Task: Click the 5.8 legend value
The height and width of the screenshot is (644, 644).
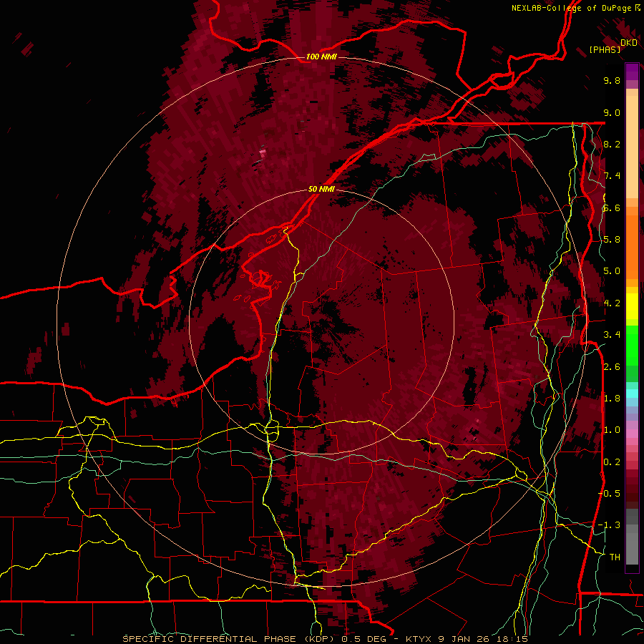Action: 612,240
